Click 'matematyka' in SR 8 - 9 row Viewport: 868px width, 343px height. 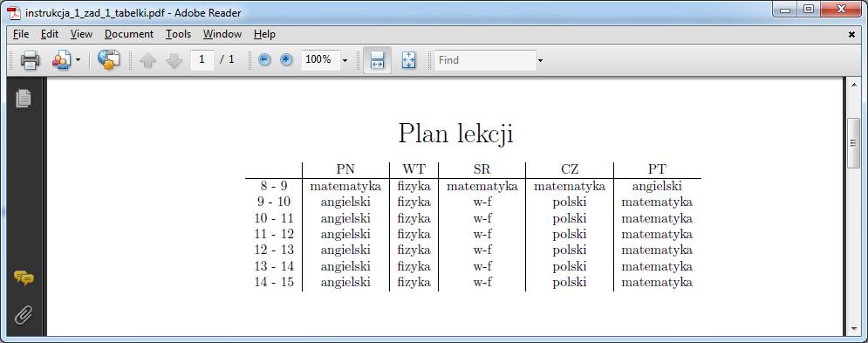pos(482,187)
